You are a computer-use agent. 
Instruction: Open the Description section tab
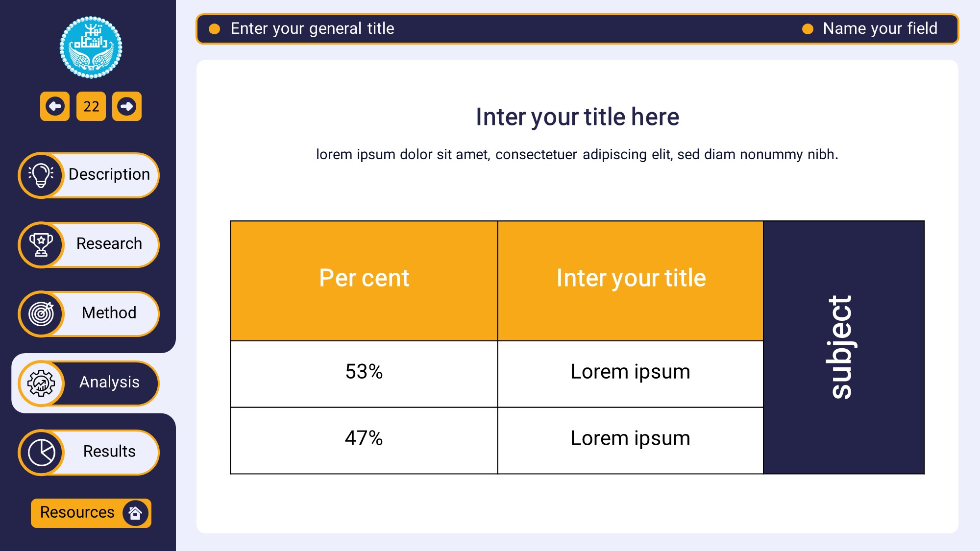click(x=109, y=174)
